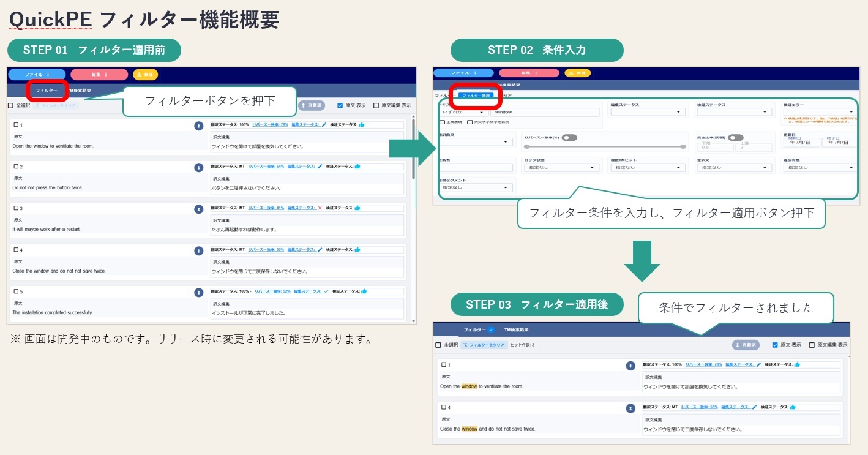
Task: Open the 違反有無 dropdown
Action: pos(820,167)
